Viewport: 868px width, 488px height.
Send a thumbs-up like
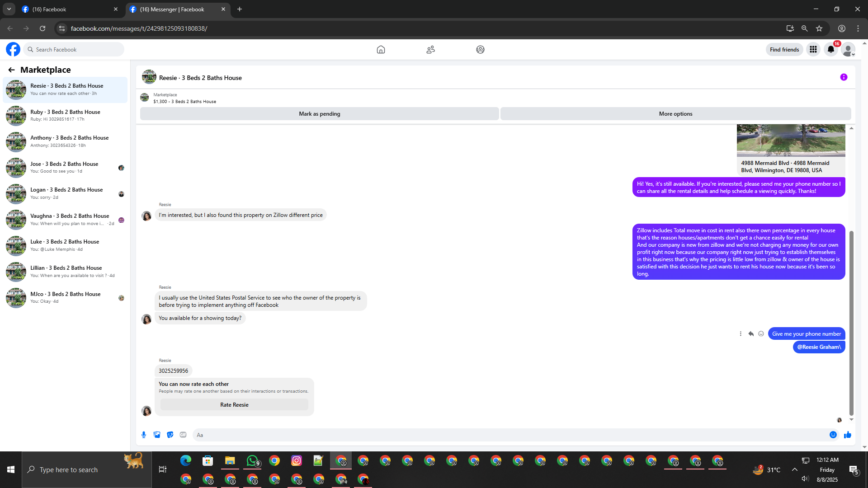point(848,435)
